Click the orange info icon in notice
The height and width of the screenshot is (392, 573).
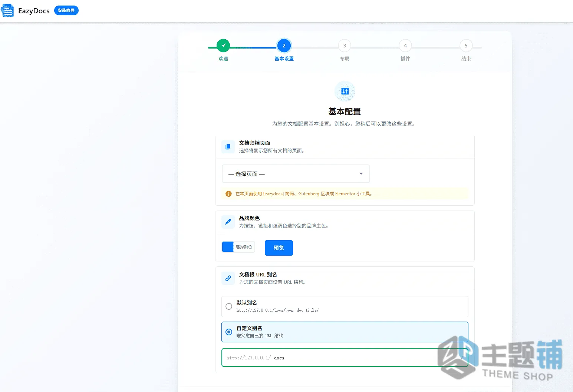[229, 194]
